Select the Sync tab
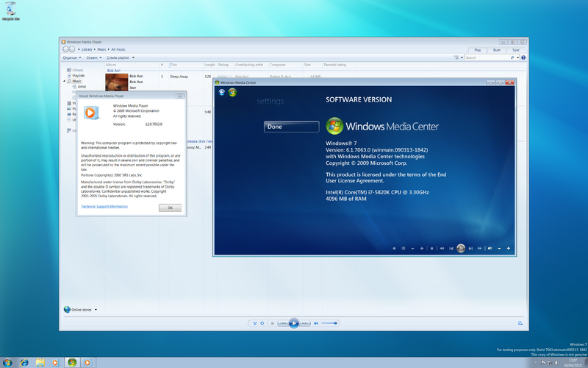 [x=516, y=49]
